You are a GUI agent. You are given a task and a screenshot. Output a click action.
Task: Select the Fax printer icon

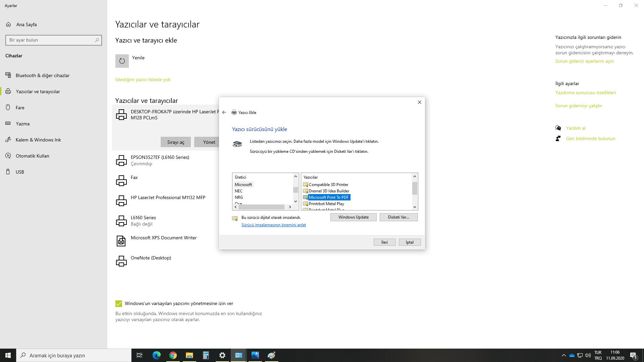pyautogui.click(x=121, y=181)
